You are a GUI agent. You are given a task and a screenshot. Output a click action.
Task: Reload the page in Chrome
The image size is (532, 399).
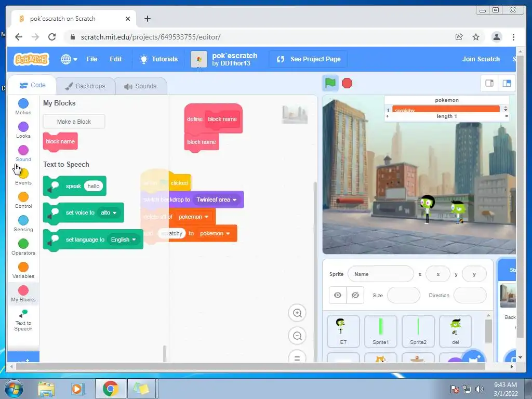(52, 37)
